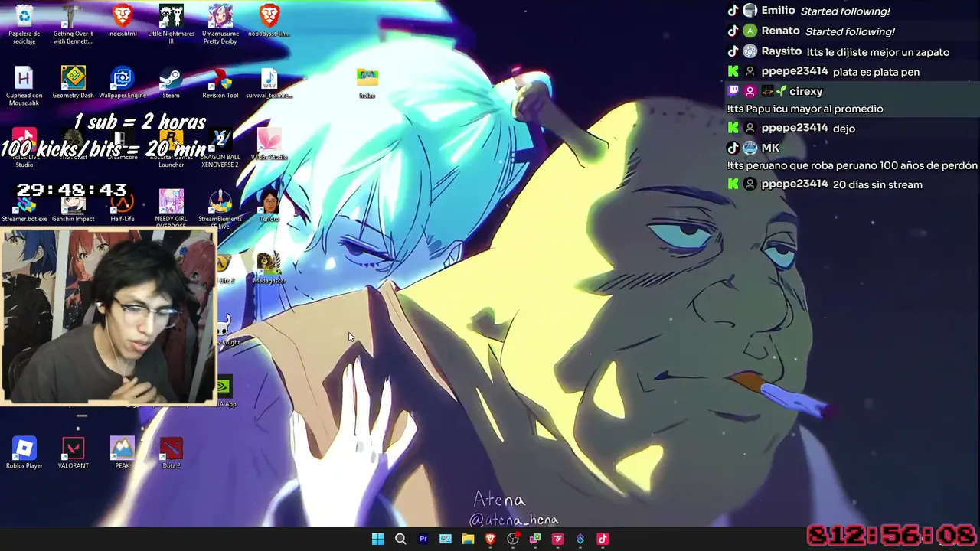Launch Little Nightmares III shortcut
The image size is (980, 551).
coord(171,24)
